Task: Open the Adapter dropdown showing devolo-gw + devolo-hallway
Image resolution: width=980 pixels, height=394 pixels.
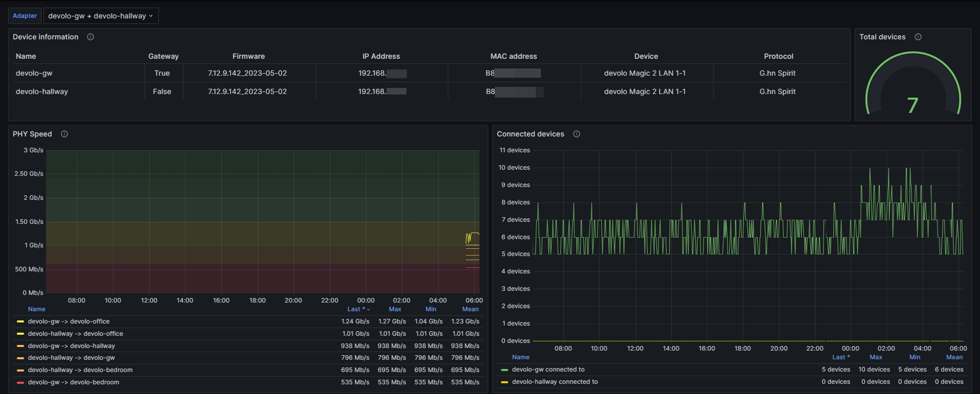Action: [x=101, y=16]
